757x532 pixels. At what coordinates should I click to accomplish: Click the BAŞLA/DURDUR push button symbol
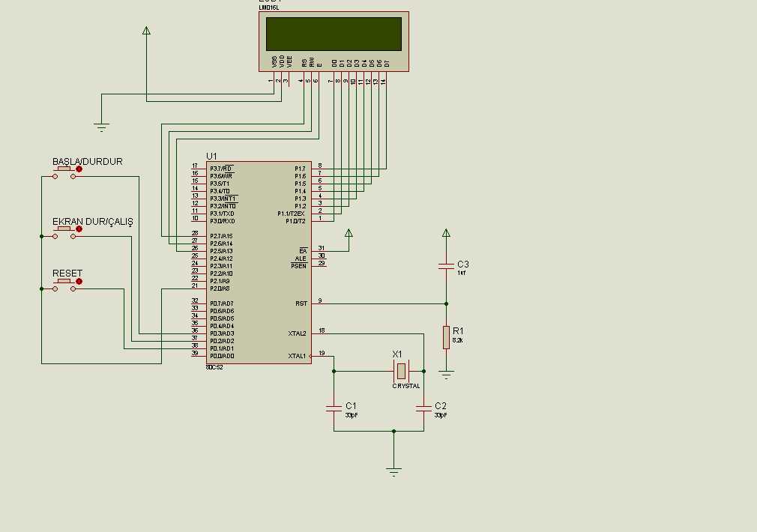pyautogui.click(x=64, y=172)
